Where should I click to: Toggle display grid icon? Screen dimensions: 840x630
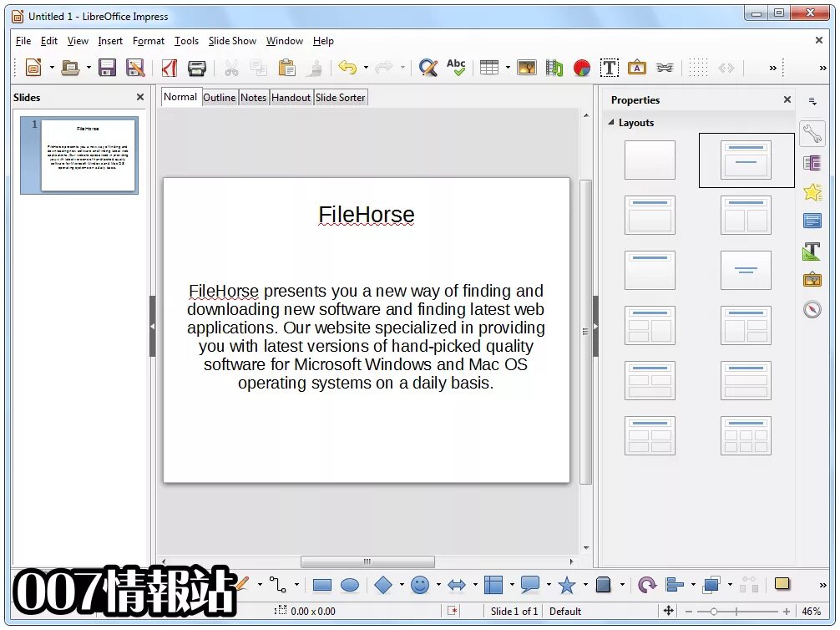698,68
